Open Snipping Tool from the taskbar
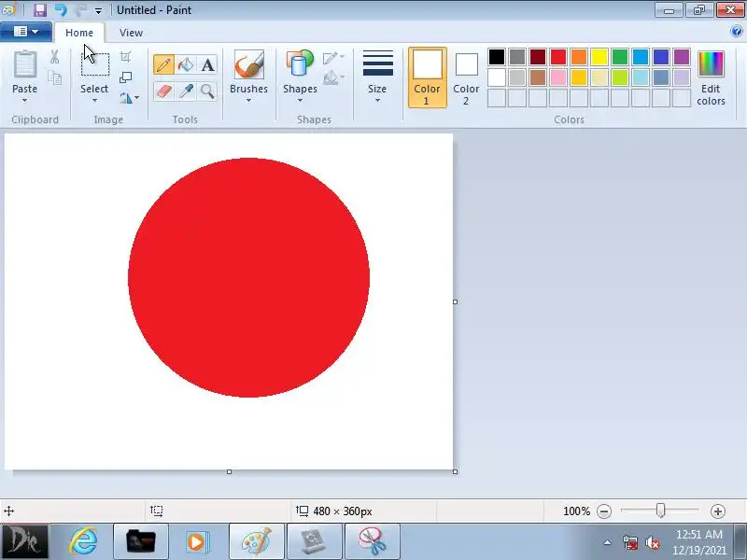 pyautogui.click(x=372, y=541)
